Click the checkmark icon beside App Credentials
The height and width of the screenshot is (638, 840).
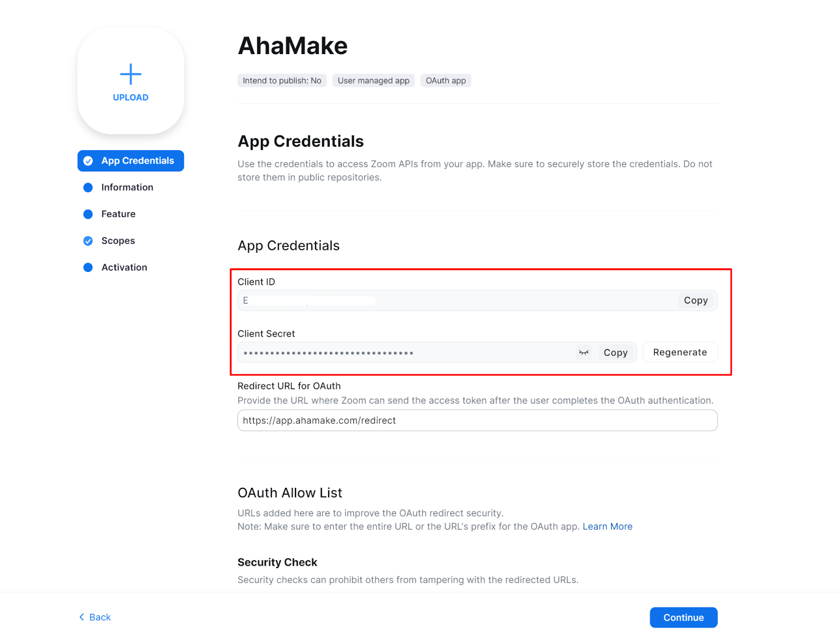point(88,161)
